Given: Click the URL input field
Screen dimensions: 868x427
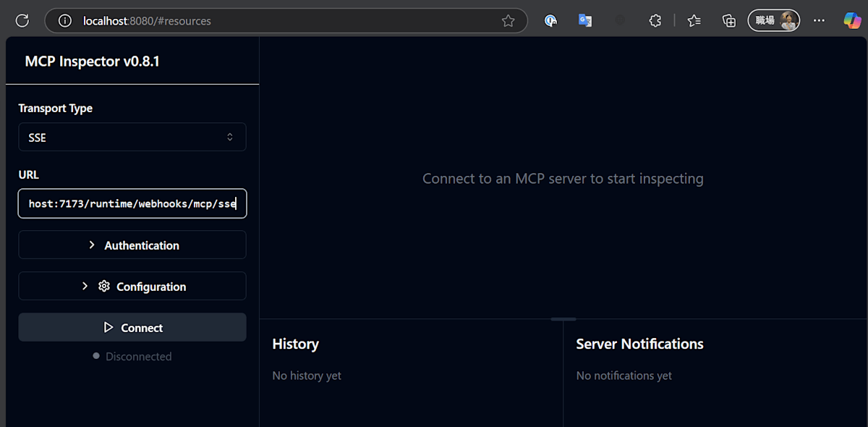Looking at the screenshot, I should 132,203.
